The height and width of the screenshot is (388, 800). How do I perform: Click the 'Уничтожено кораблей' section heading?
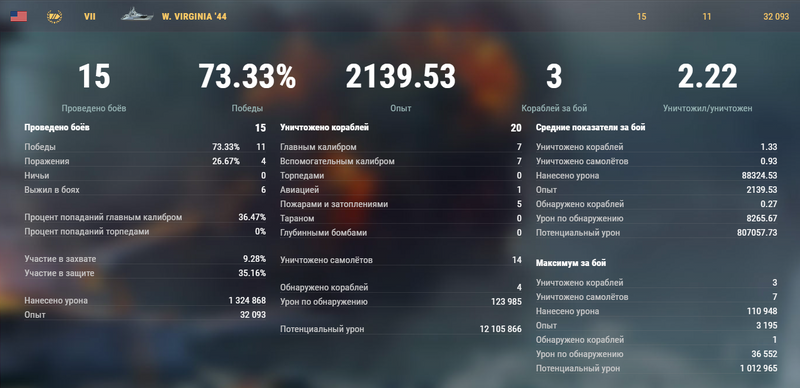(x=324, y=128)
